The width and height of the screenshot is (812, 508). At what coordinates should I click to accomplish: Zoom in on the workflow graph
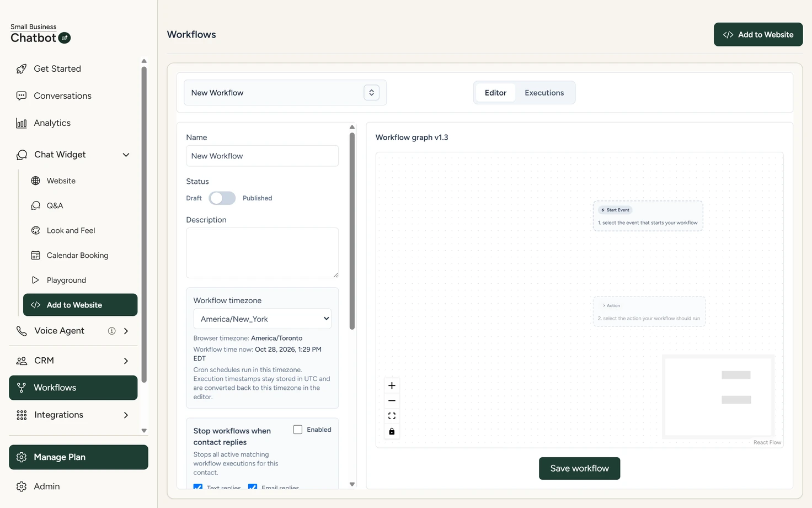[392, 385]
